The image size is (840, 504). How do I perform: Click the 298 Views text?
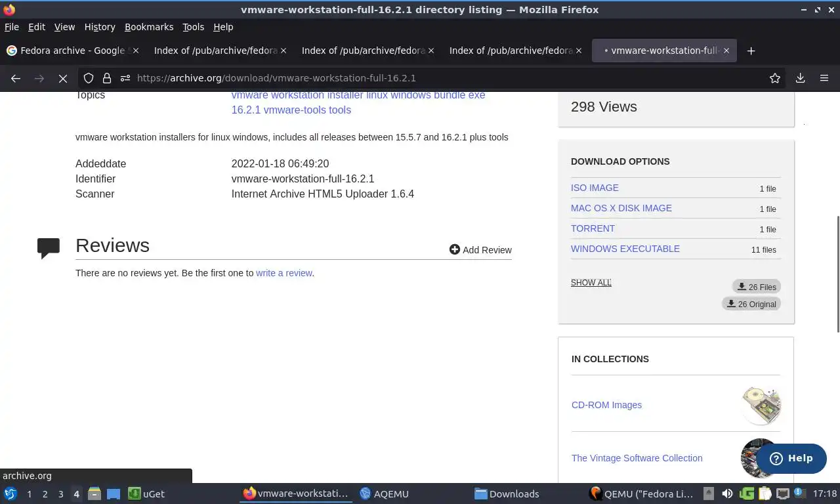click(x=604, y=106)
